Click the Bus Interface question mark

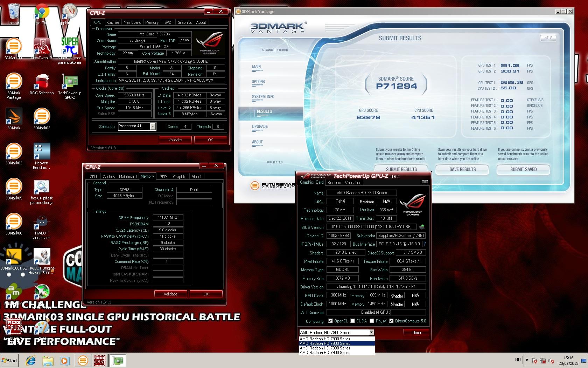(425, 244)
